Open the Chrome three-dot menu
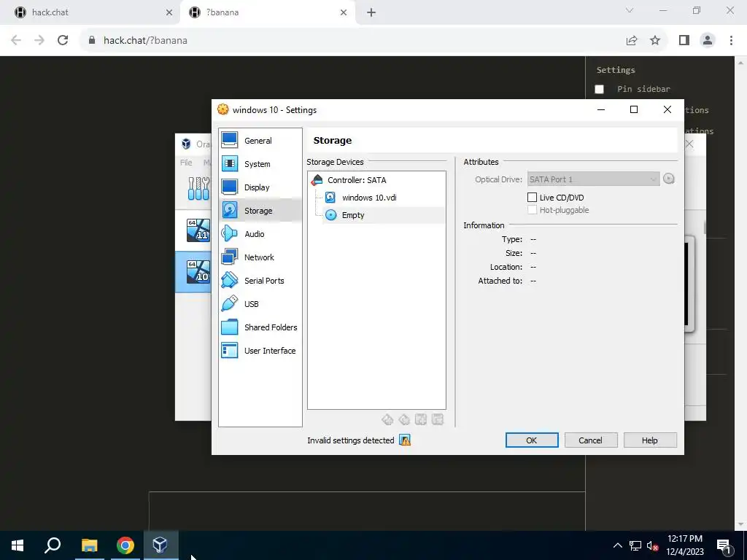This screenshot has width=747, height=560. pyautogui.click(x=731, y=41)
